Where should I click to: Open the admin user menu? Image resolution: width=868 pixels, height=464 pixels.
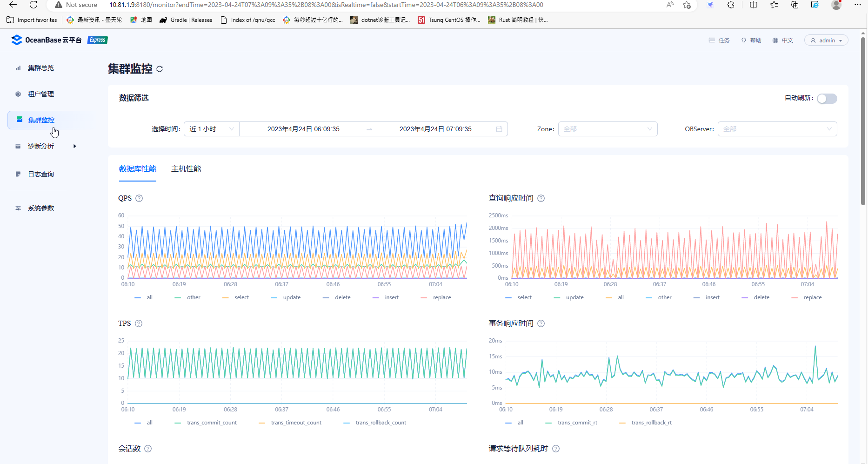pos(826,40)
